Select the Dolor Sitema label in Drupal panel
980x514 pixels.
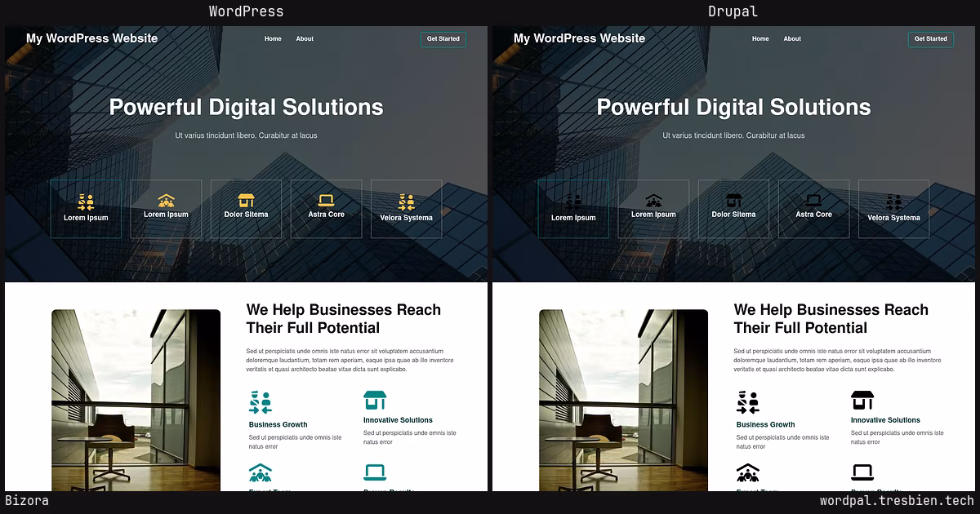733,215
